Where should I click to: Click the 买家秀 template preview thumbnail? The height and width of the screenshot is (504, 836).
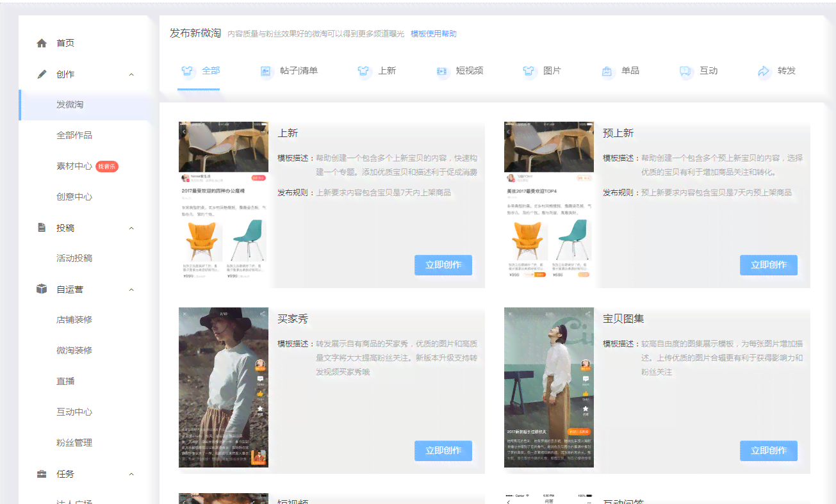(224, 387)
